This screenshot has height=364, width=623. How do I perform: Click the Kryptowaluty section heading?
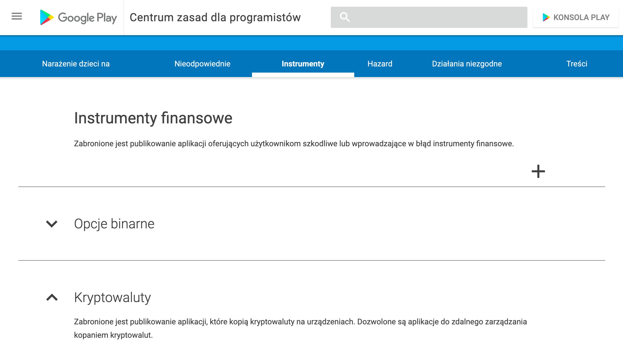112,297
